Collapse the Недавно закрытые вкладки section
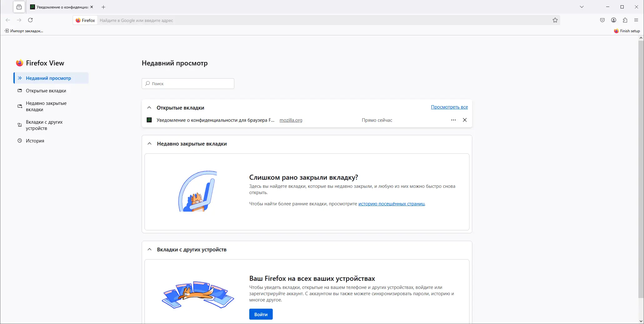This screenshot has height=324, width=644. (149, 144)
